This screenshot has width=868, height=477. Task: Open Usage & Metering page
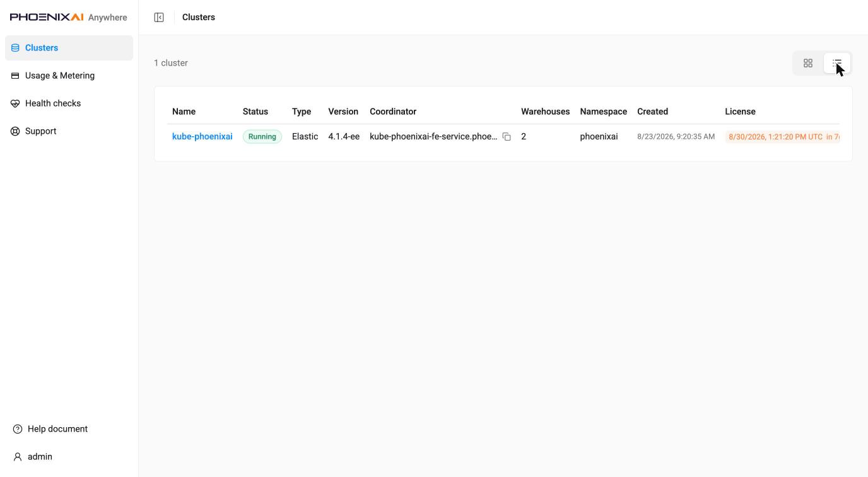pyautogui.click(x=69, y=76)
